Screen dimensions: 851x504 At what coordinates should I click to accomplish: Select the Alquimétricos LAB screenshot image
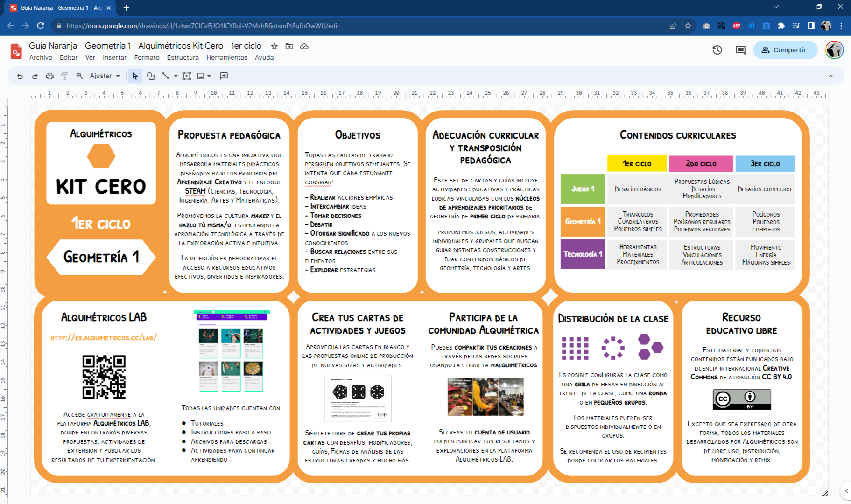[232, 351]
